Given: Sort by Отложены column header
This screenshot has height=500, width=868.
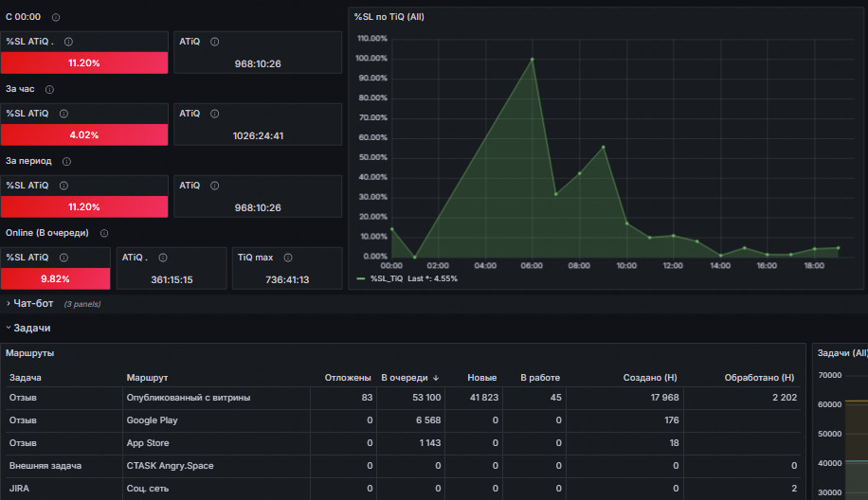Looking at the screenshot, I should pos(348,378).
